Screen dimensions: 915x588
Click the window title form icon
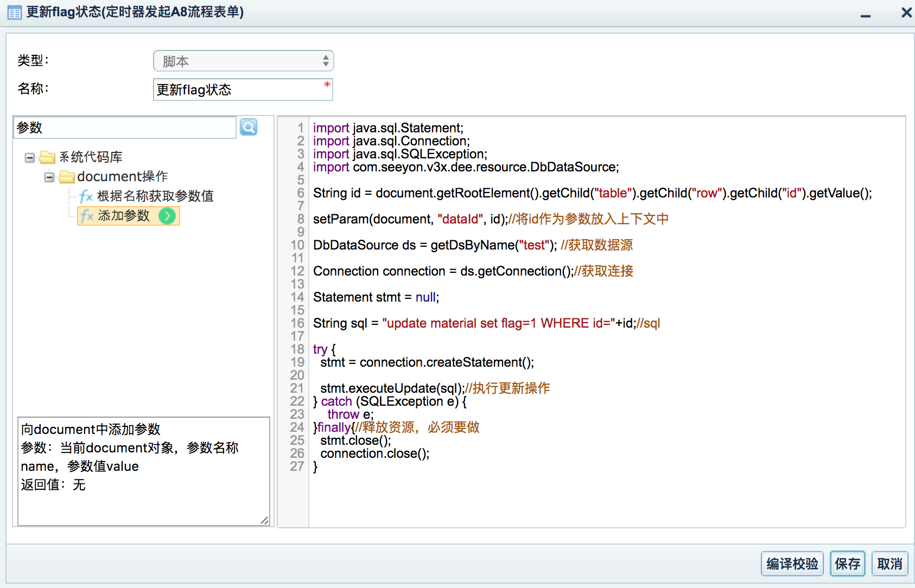pos(15,12)
